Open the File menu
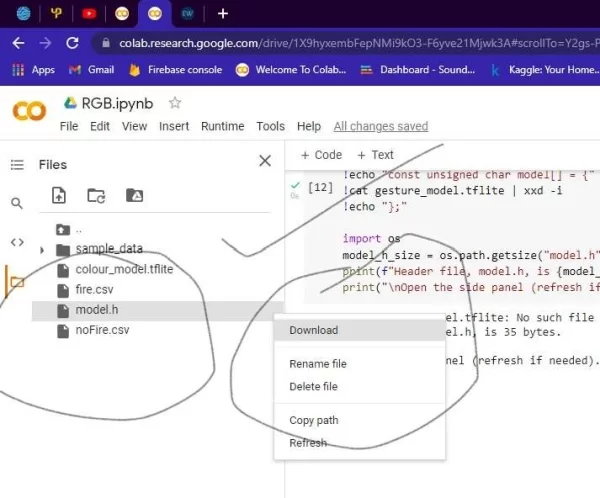 point(69,126)
